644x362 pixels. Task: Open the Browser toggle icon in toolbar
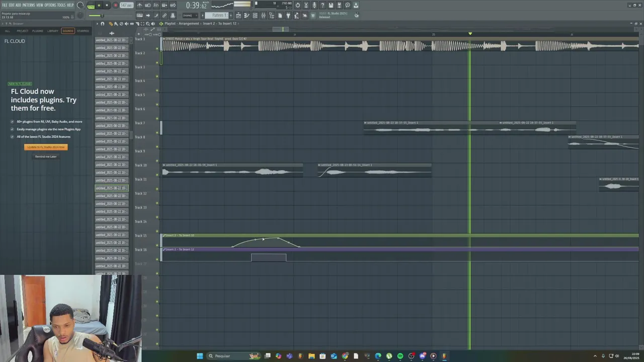(272, 15)
